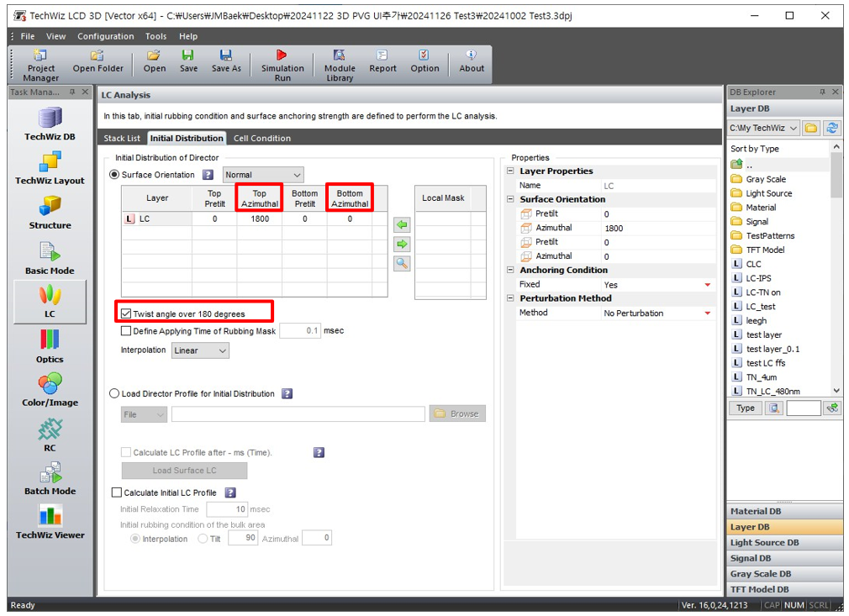This screenshot has width=849, height=616.
Task: Select Load Director Profile radio button
Action: click(114, 393)
